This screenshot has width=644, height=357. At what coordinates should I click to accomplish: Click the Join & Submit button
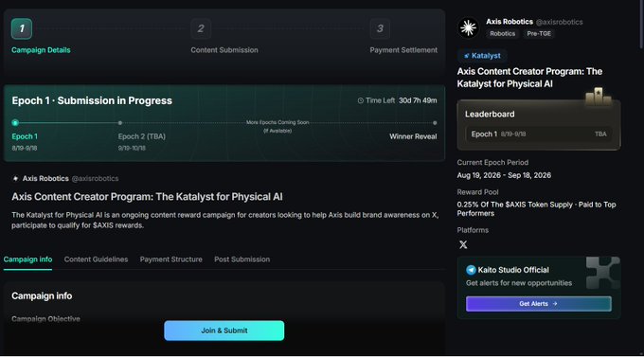[224, 330]
